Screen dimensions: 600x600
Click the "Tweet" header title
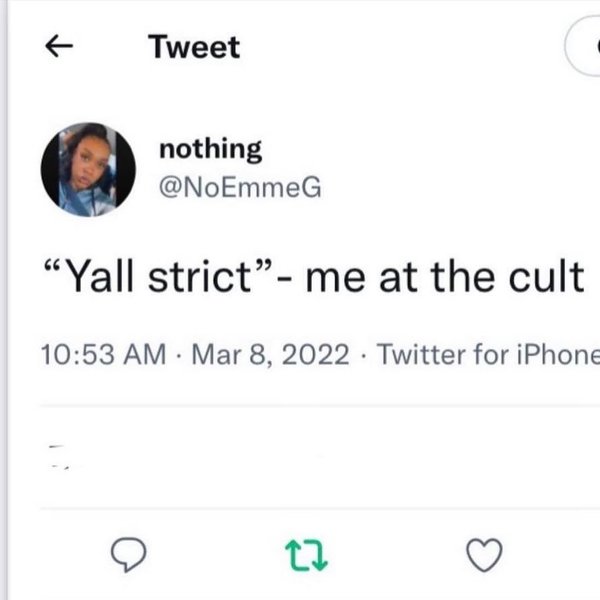(x=194, y=46)
